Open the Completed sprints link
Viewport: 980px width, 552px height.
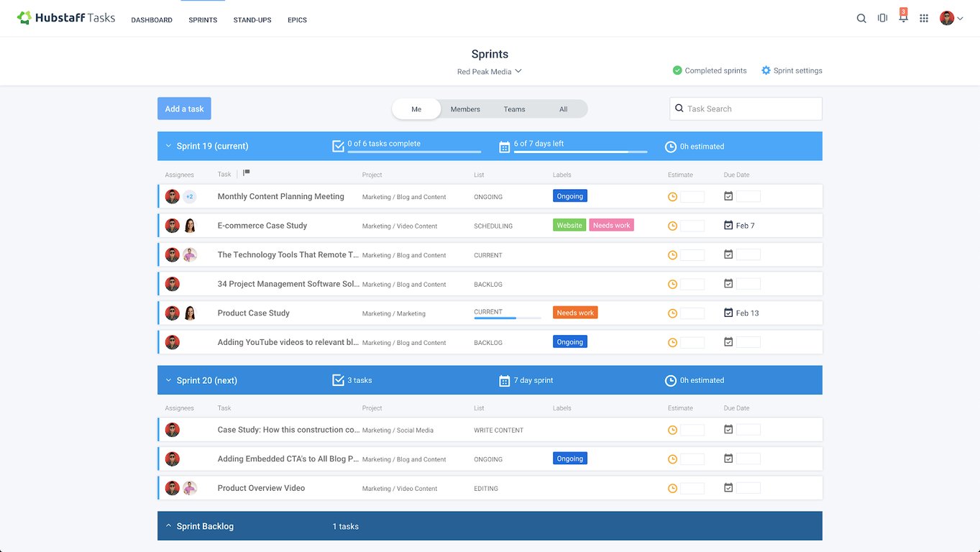point(710,70)
